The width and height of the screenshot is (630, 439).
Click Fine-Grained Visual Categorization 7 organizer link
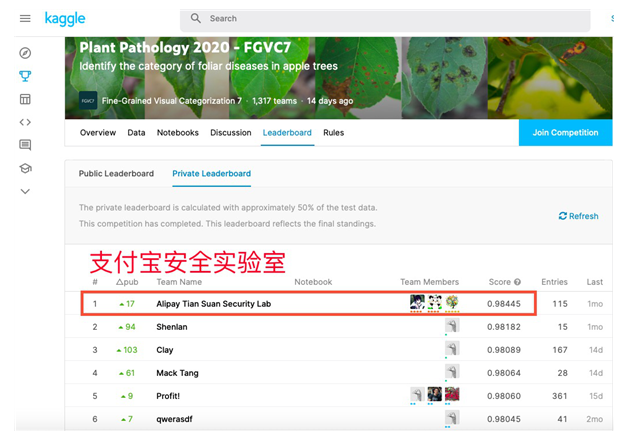point(172,101)
